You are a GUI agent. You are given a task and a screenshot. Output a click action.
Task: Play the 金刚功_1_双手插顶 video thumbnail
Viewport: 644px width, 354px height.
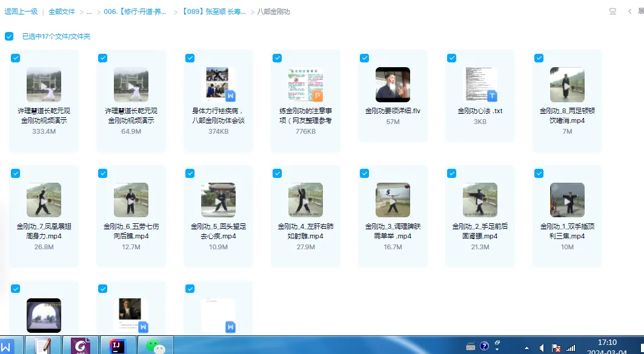coord(567,200)
